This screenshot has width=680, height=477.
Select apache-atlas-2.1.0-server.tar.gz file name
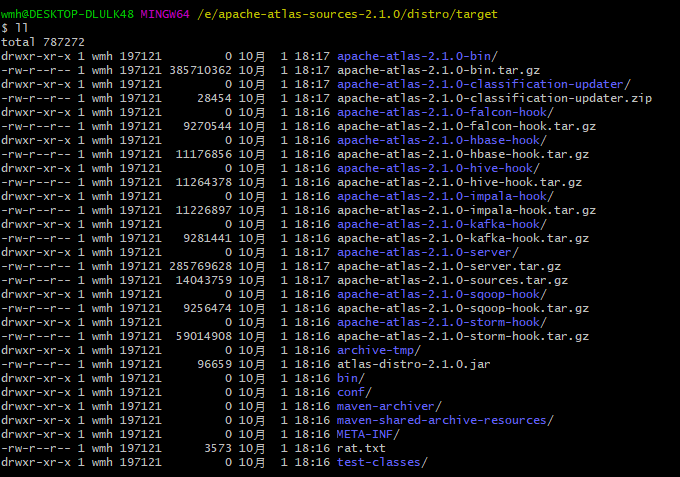pyautogui.click(x=449, y=266)
